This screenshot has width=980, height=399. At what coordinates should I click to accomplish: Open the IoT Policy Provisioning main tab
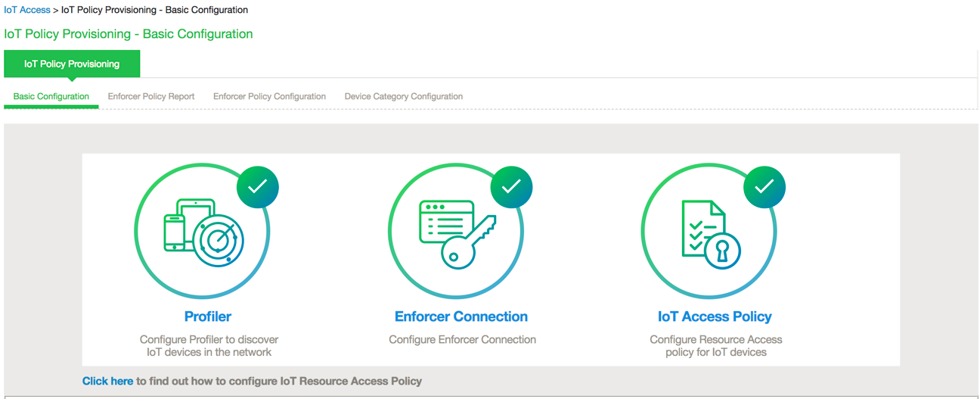click(x=72, y=64)
